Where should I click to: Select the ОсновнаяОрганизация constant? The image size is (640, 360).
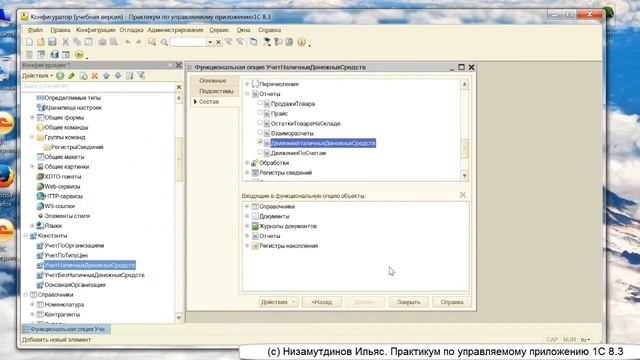pos(75,285)
